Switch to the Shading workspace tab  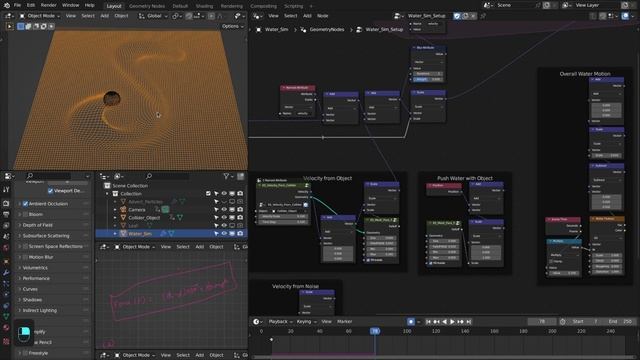coord(204,6)
